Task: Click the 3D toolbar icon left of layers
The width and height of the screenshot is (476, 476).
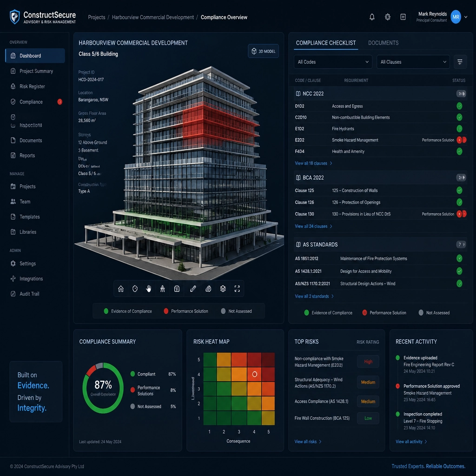Action: tap(208, 289)
